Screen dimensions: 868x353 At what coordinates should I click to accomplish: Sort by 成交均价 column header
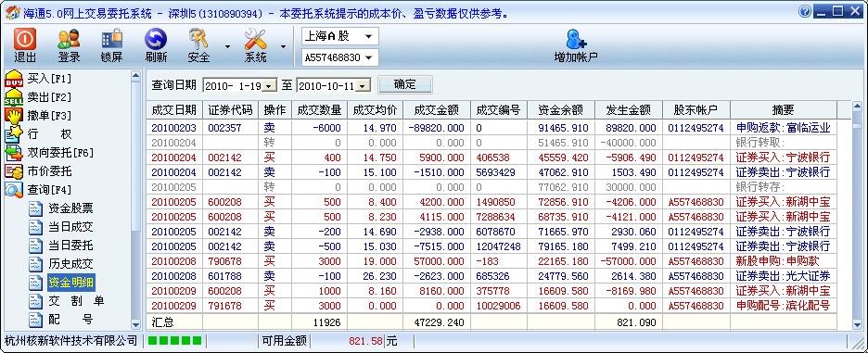pyautogui.click(x=376, y=110)
